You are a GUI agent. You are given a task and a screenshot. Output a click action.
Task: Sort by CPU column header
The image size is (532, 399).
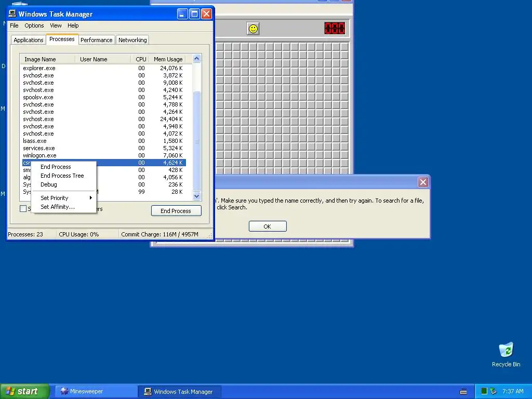(140, 59)
